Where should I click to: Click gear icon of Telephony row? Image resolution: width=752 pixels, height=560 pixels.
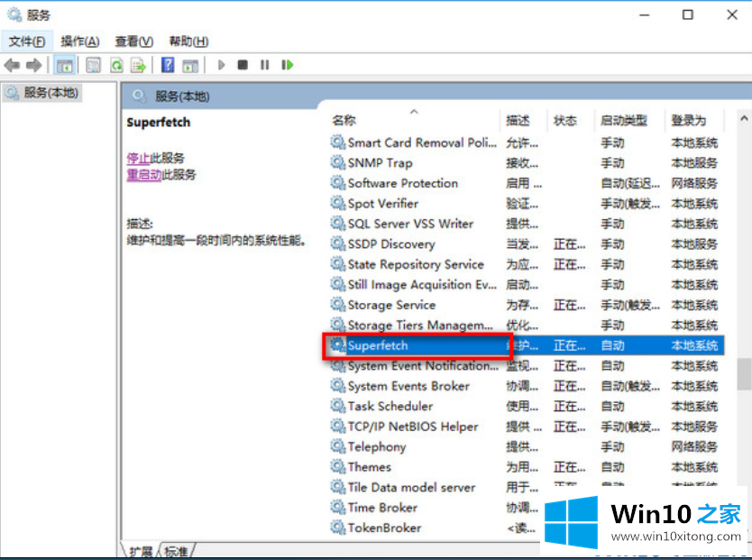click(337, 446)
